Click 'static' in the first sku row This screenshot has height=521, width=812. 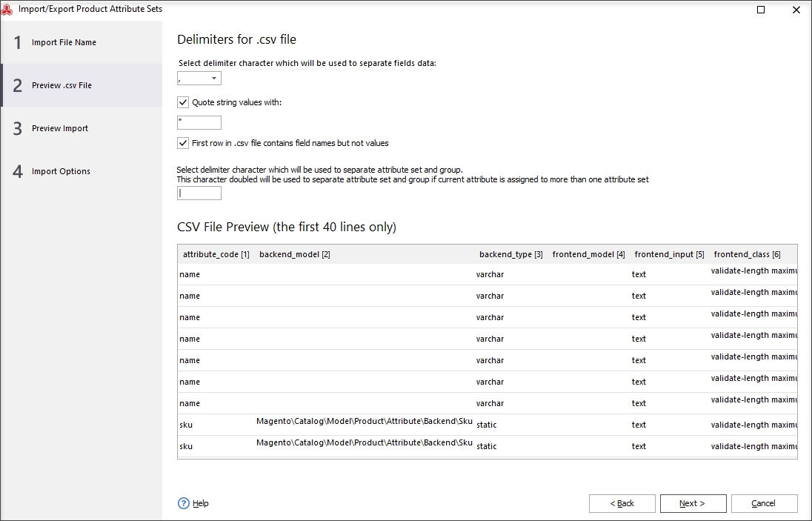(x=486, y=425)
